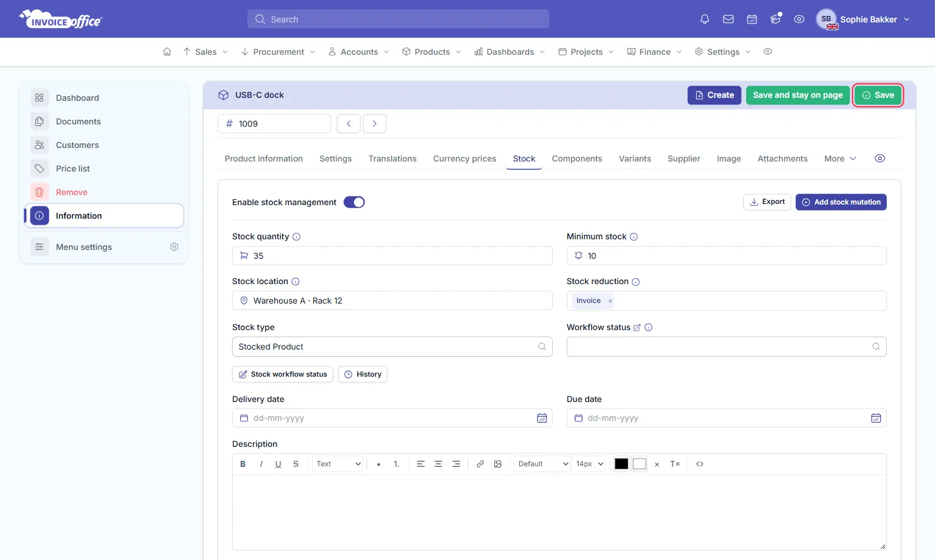Toggle eye visibility icon in header bar

click(x=799, y=19)
